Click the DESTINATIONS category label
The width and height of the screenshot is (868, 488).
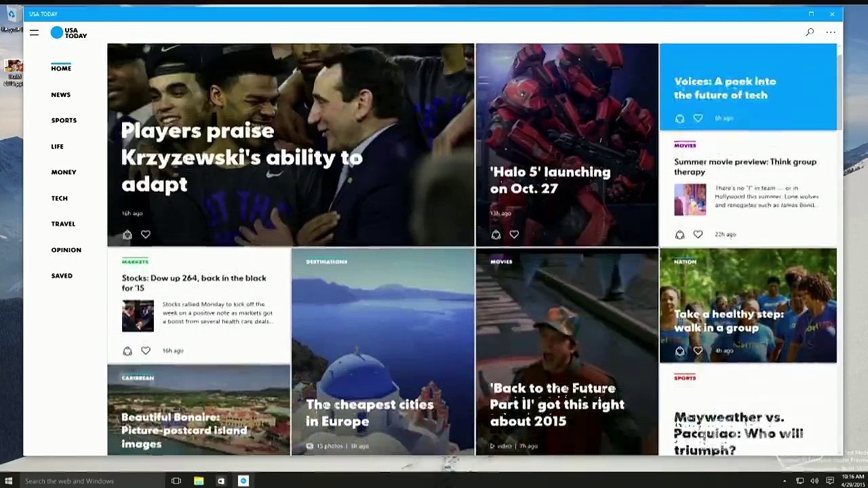pos(326,262)
